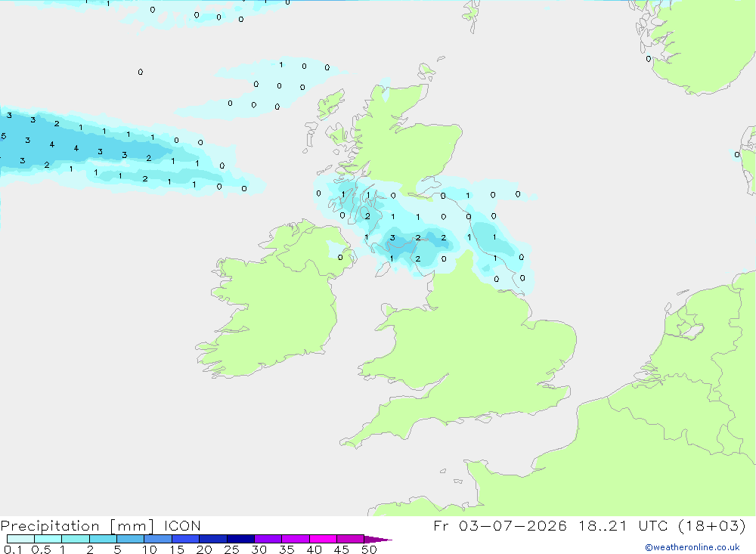Click the arrow tip above 50 mm on legend
Viewport: 756px width, 554px height.
(x=377, y=539)
